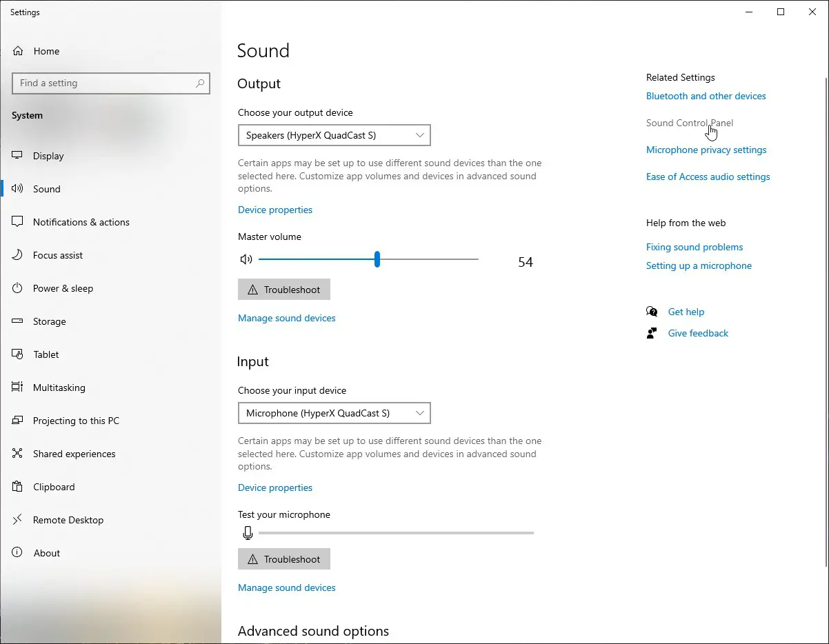Open Tablet settings in sidebar

coord(110,354)
